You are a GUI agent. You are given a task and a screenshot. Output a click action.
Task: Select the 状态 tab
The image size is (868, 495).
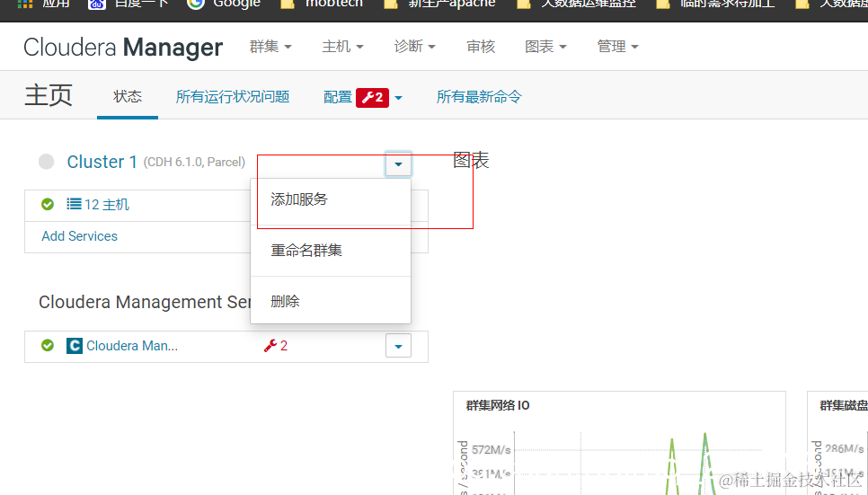[128, 96]
